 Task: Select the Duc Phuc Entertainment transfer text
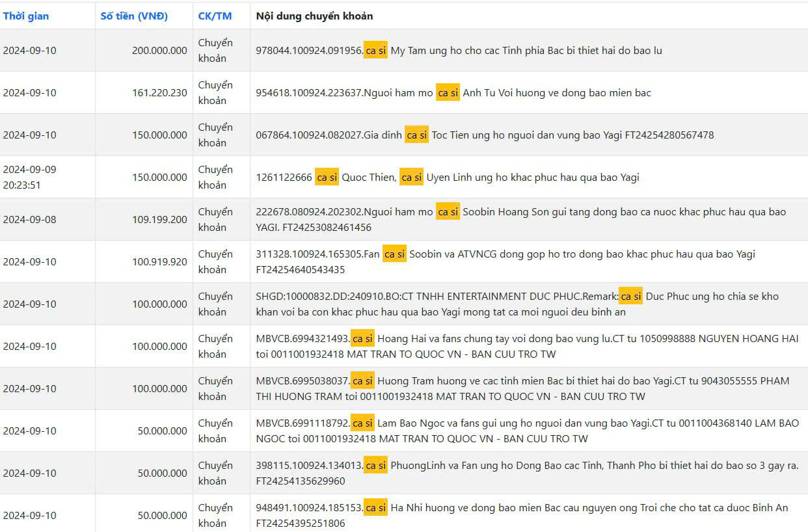tap(517, 304)
